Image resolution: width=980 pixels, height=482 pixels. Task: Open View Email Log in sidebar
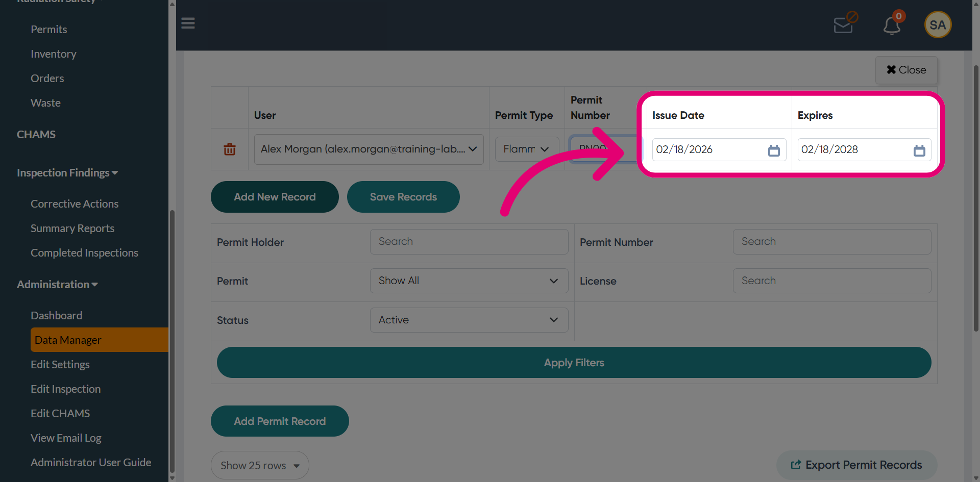66,438
